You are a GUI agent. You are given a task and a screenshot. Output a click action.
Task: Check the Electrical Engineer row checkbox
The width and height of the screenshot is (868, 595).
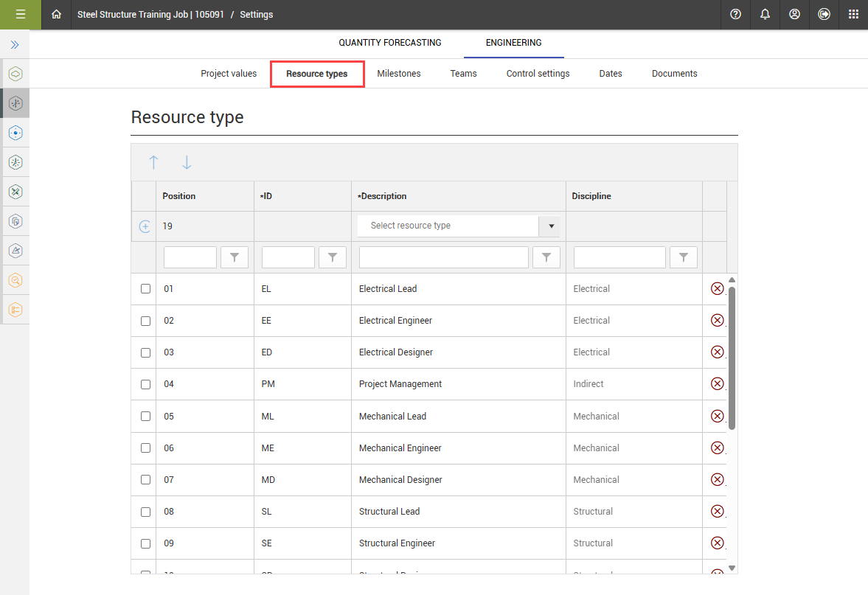coord(145,321)
